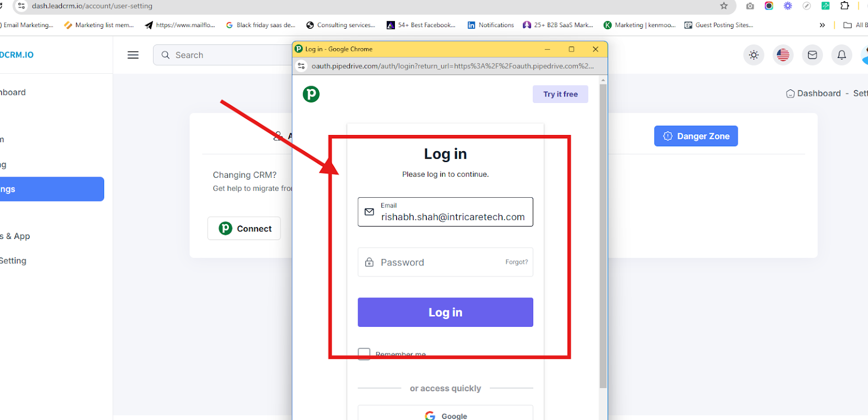Click the Forgot? password link
This screenshot has width=868, height=420.
coord(516,262)
